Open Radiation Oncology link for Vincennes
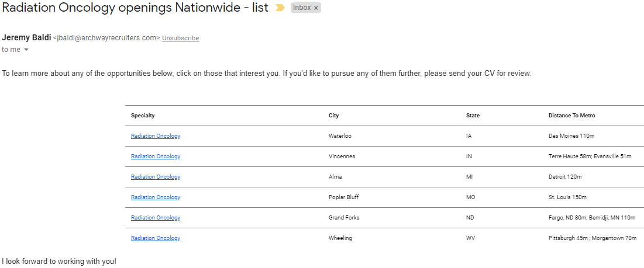This screenshot has width=644, height=268. [156, 156]
